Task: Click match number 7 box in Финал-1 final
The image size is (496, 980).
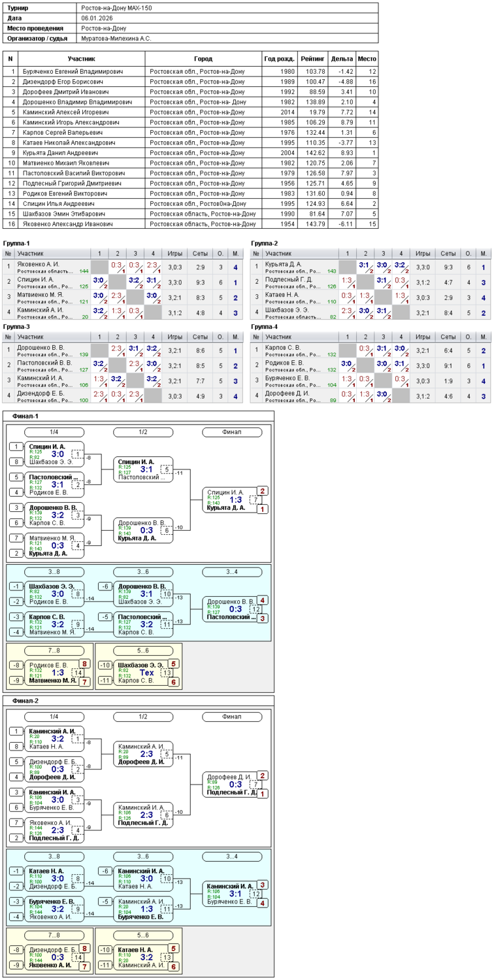Action: coord(255,500)
